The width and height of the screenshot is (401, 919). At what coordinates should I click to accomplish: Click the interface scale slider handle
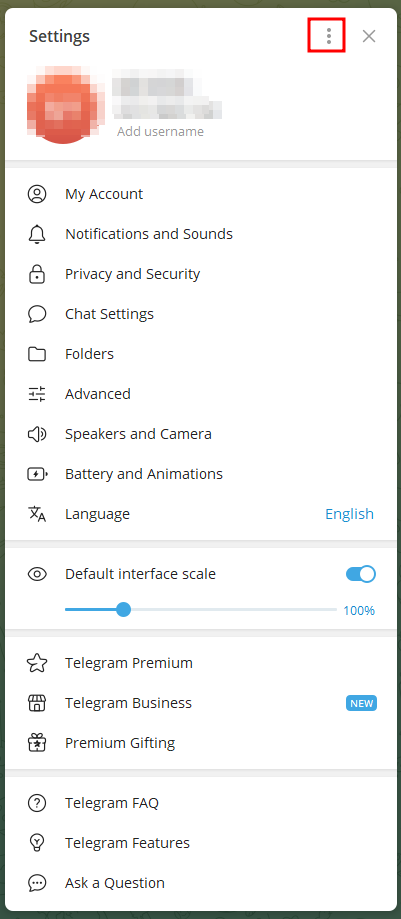pyautogui.click(x=123, y=610)
